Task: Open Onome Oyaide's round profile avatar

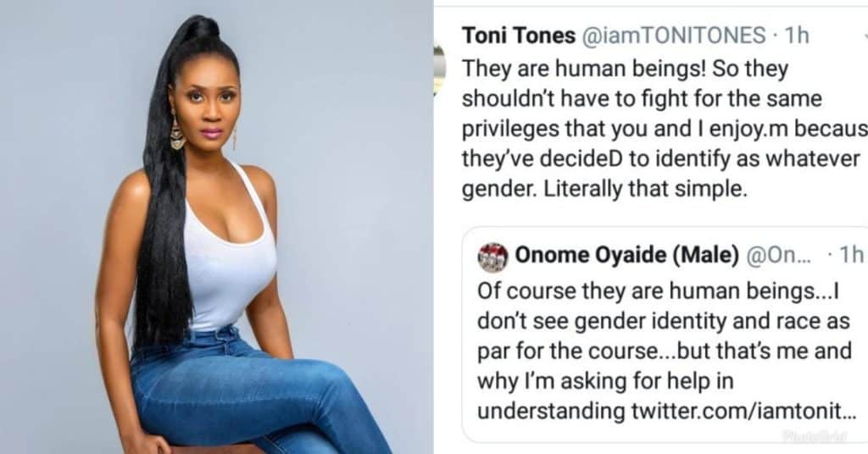Action: pyautogui.click(x=492, y=257)
